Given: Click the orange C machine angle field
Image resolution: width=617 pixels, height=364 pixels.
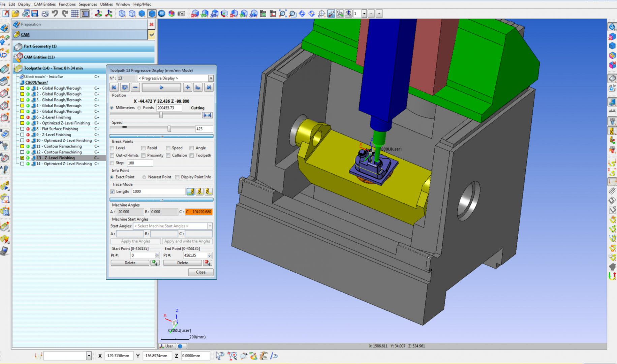Looking at the screenshot, I should 198,212.
